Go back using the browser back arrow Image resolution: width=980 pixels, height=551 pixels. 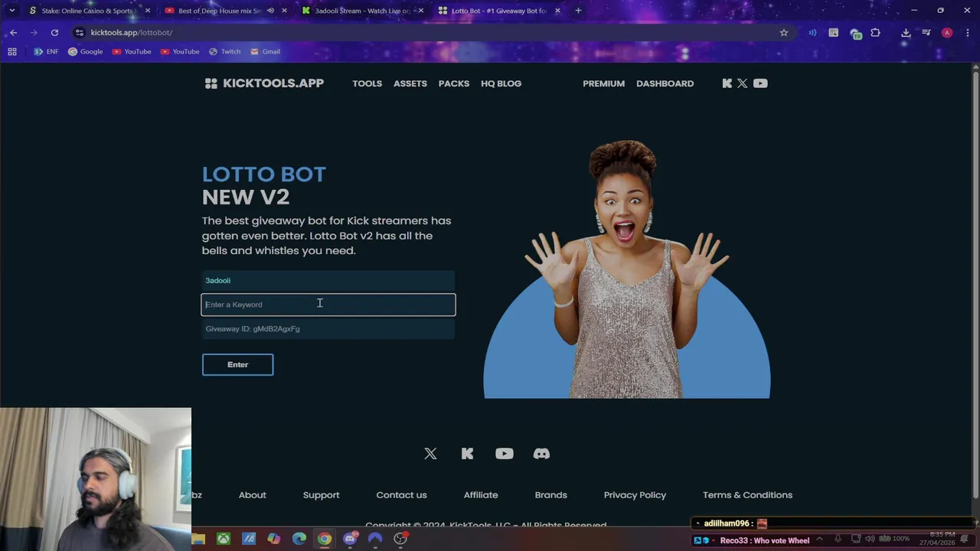(13, 33)
